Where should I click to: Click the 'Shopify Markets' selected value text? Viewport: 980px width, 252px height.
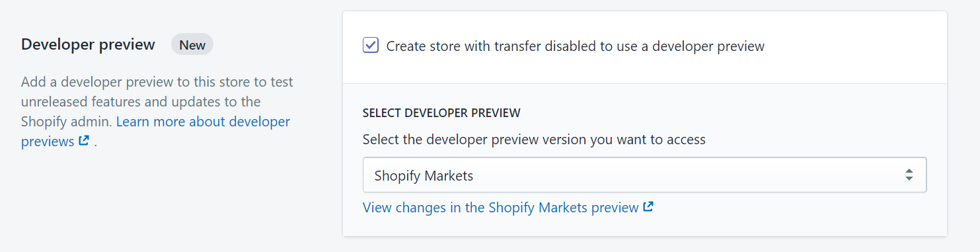[424, 176]
